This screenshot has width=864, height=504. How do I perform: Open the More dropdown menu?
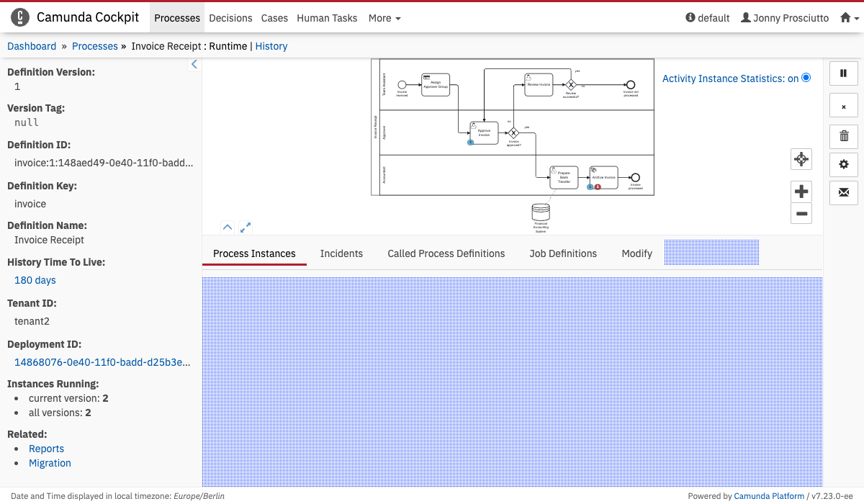(384, 18)
